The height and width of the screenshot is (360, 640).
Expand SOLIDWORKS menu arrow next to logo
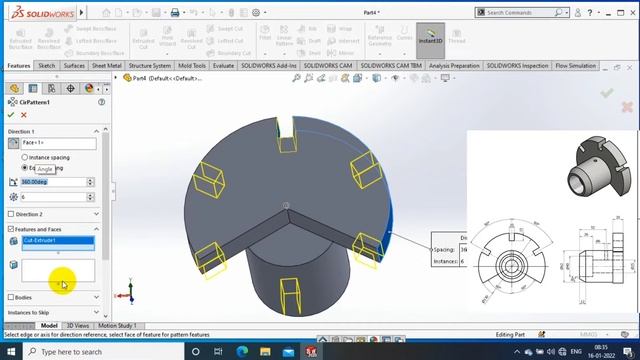coord(82,13)
